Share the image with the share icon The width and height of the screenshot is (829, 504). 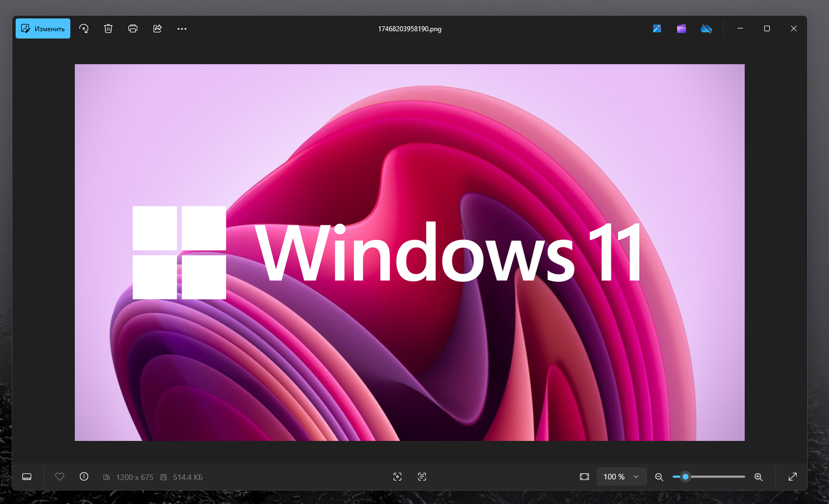157,28
